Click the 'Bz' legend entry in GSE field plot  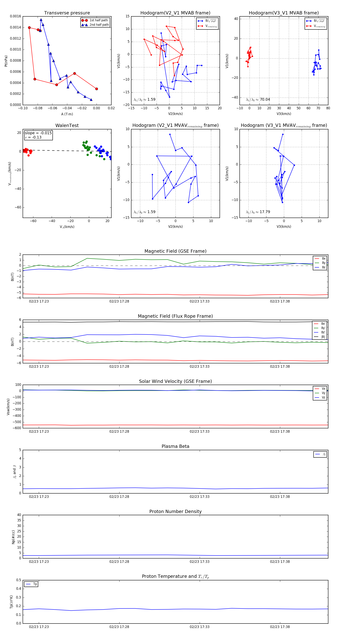tap(320, 268)
